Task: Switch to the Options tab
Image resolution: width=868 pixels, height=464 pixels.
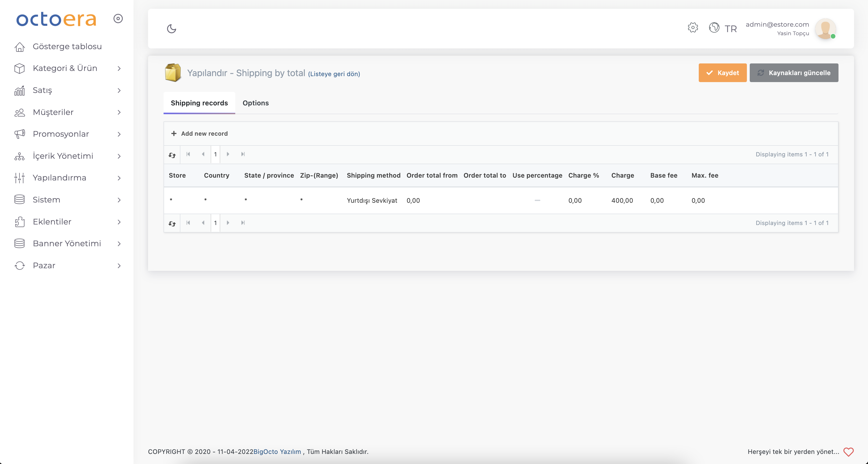Action: click(x=255, y=103)
